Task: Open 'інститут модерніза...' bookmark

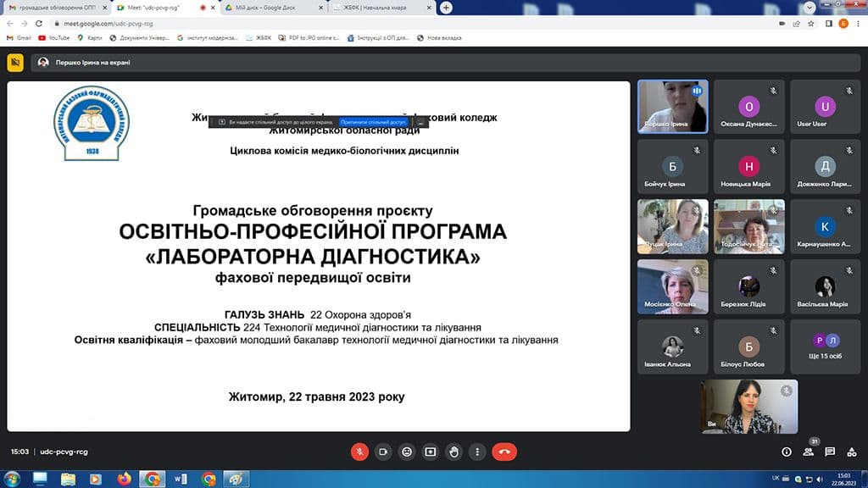Action: [x=208, y=38]
